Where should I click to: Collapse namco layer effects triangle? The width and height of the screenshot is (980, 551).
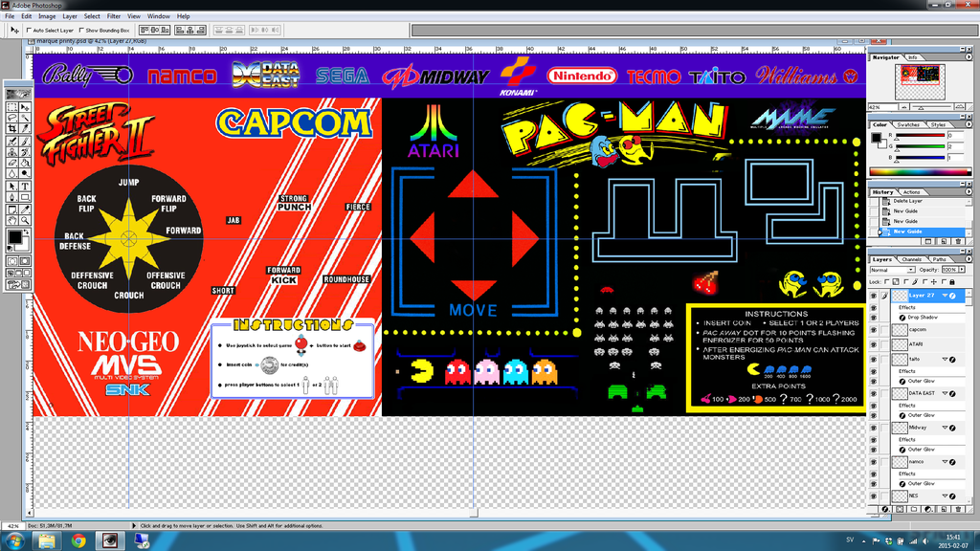pyautogui.click(x=945, y=462)
